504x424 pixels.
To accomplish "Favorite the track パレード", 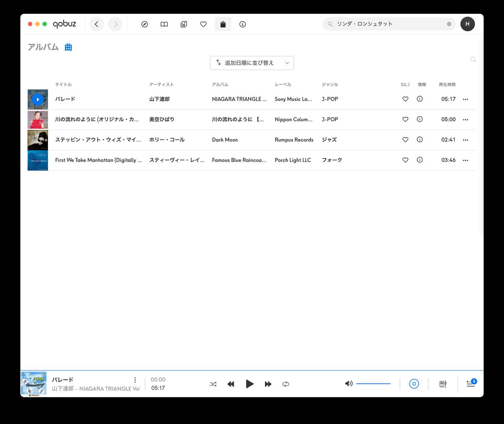I will (405, 99).
